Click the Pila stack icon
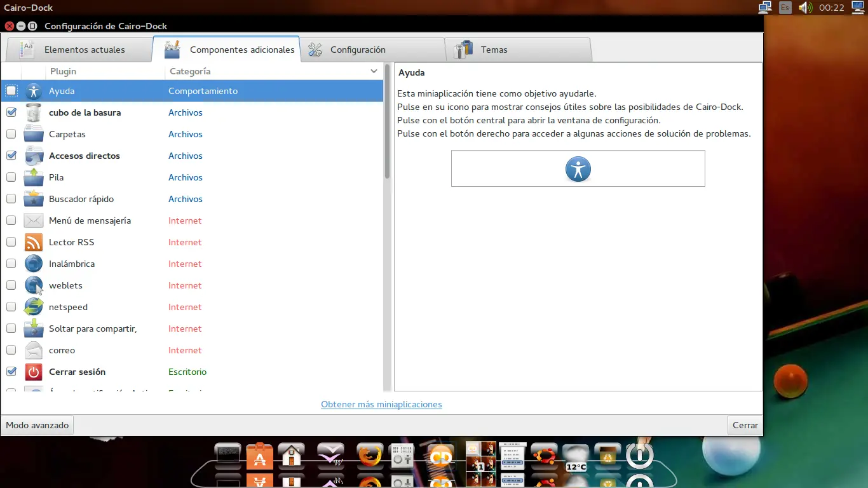Image resolution: width=868 pixels, height=488 pixels. [34, 177]
